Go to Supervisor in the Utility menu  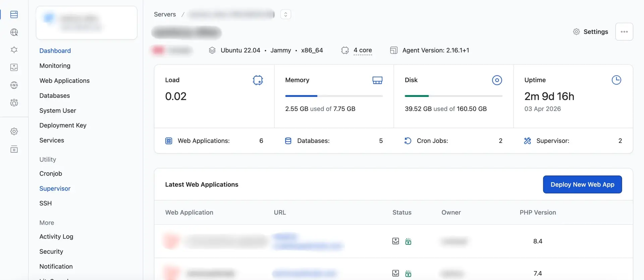tap(55, 189)
